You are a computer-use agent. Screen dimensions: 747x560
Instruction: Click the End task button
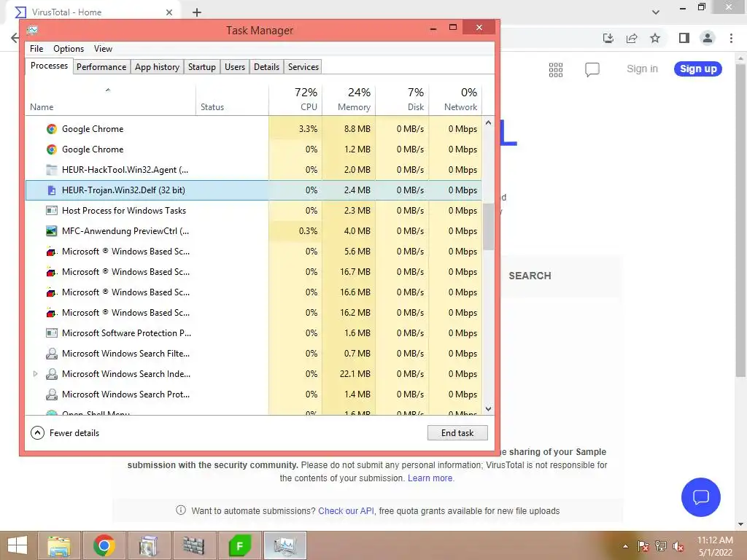coord(457,433)
